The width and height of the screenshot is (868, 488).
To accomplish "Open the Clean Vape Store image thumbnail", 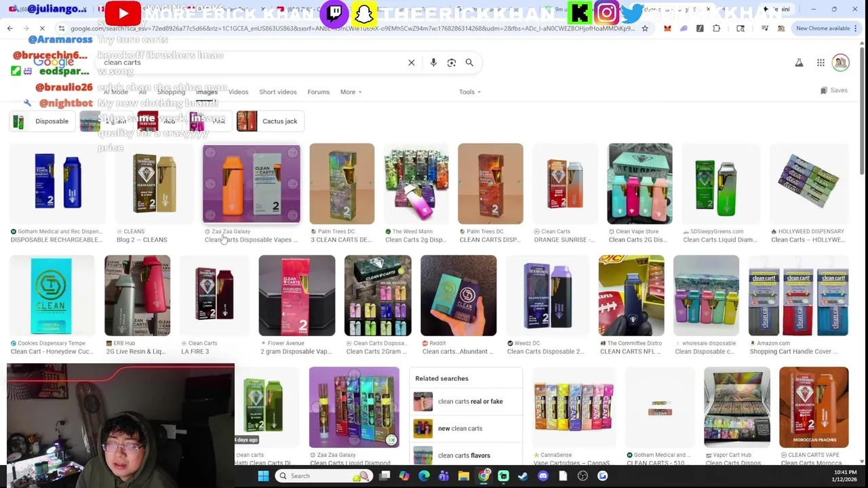I will pos(639,184).
